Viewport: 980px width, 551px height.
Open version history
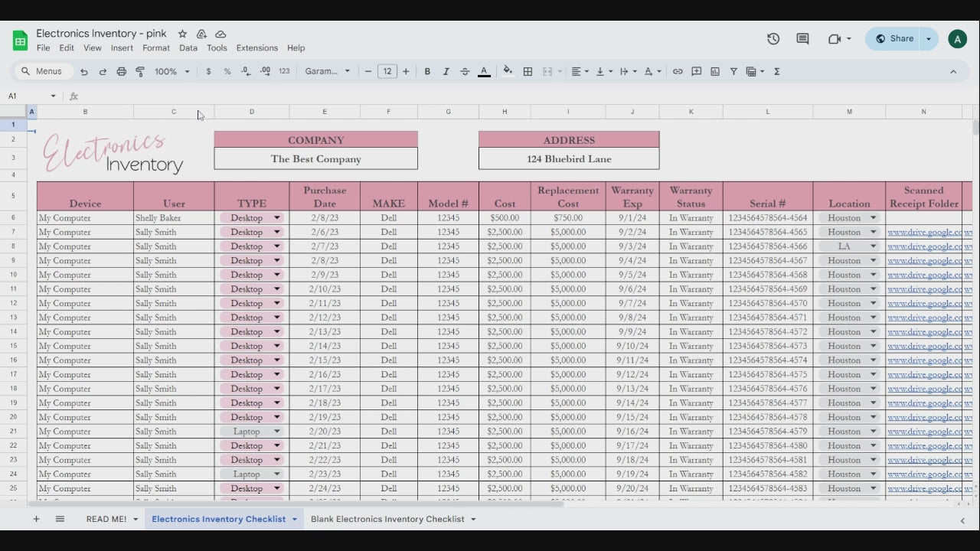773,38
